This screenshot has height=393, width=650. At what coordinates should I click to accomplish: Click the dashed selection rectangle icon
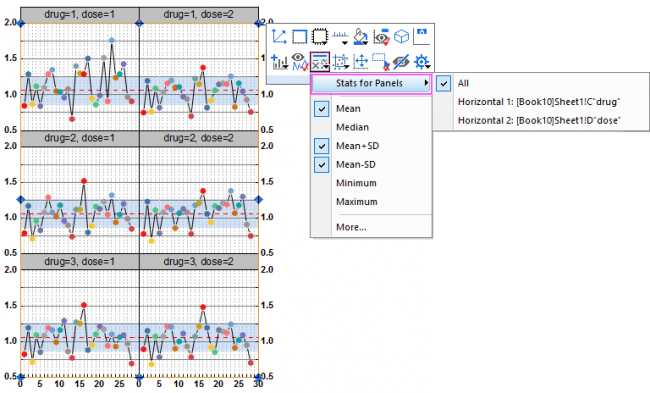point(381,62)
